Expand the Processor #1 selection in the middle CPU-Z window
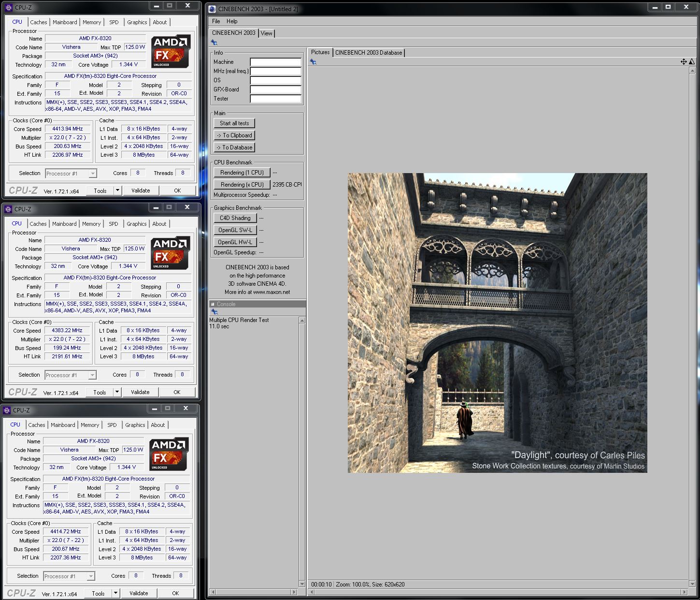The image size is (700, 600). pyautogui.click(x=92, y=375)
